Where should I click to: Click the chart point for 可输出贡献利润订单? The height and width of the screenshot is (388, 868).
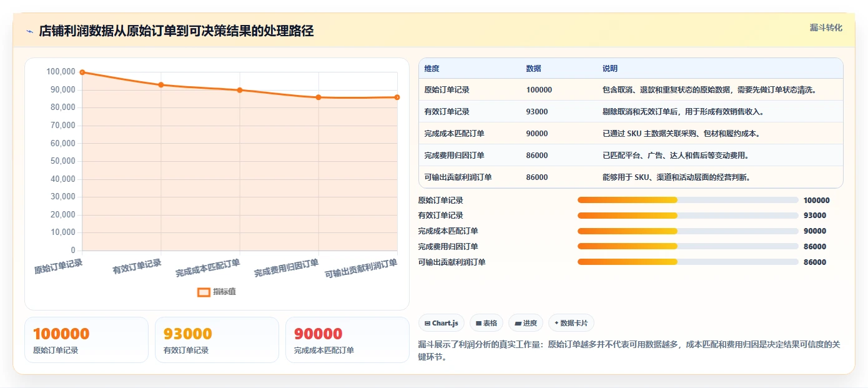(397, 97)
